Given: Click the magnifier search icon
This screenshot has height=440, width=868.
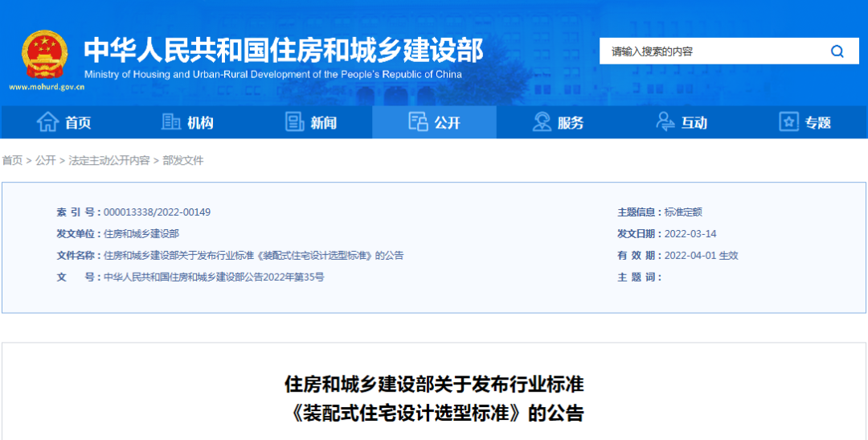Looking at the screenshot, I should [837, 51].
